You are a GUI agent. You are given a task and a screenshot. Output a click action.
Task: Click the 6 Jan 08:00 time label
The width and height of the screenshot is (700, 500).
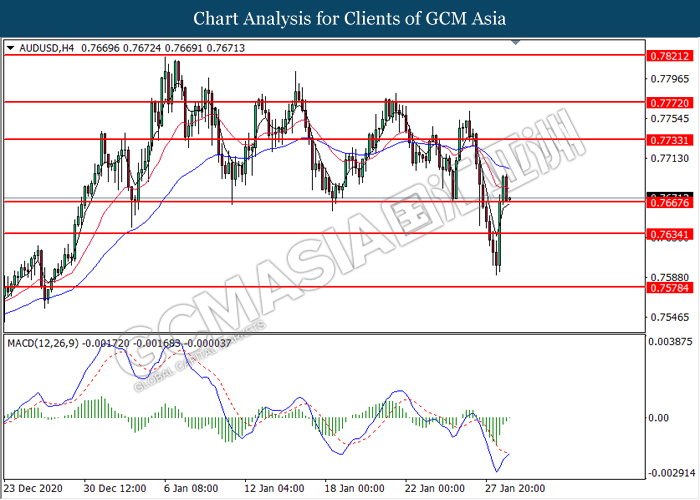(194, 490)
